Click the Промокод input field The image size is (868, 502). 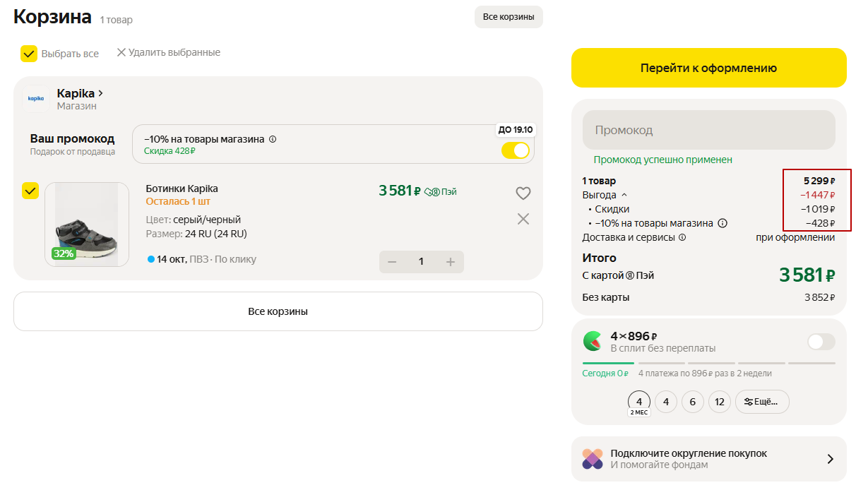point(708,130)
